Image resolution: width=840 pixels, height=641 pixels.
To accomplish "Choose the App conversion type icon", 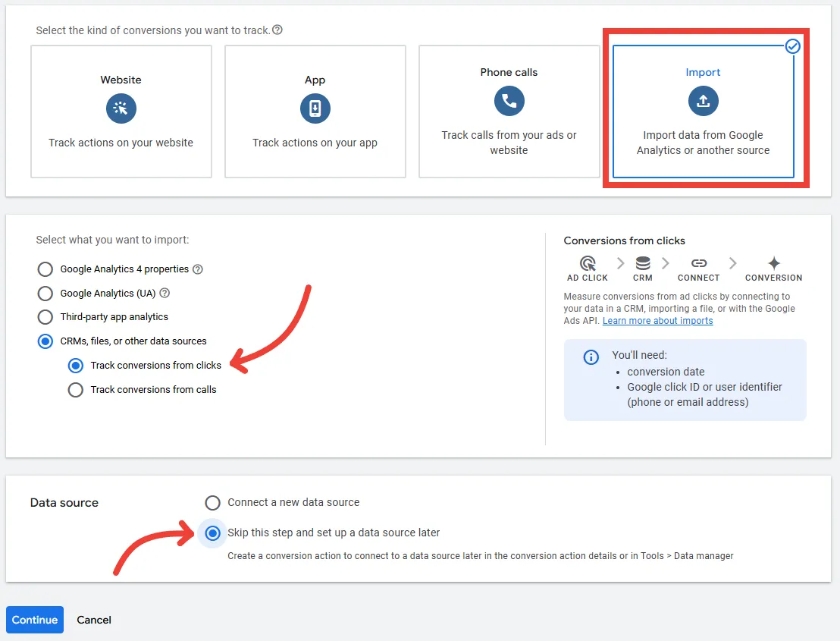I will pos(315,108).
